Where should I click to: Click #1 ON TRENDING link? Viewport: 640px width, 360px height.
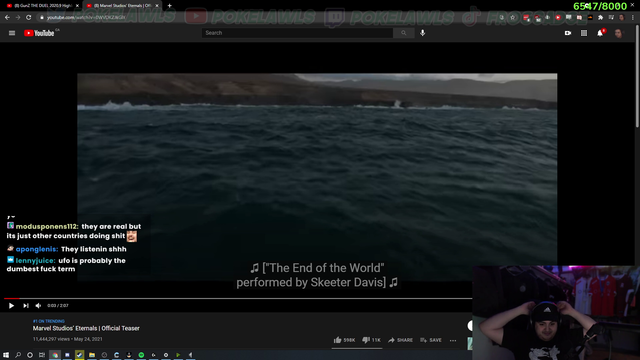(49, 321)
